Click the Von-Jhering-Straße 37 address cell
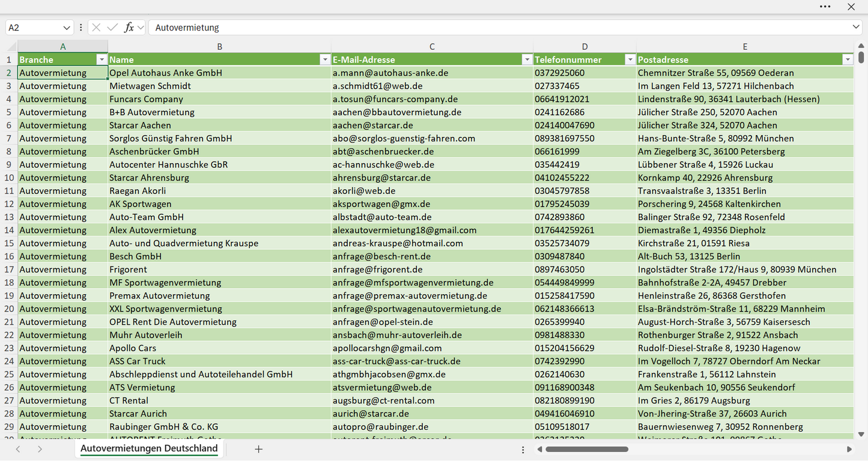Screen dimensions: 868x461 (x=745, y=414)
